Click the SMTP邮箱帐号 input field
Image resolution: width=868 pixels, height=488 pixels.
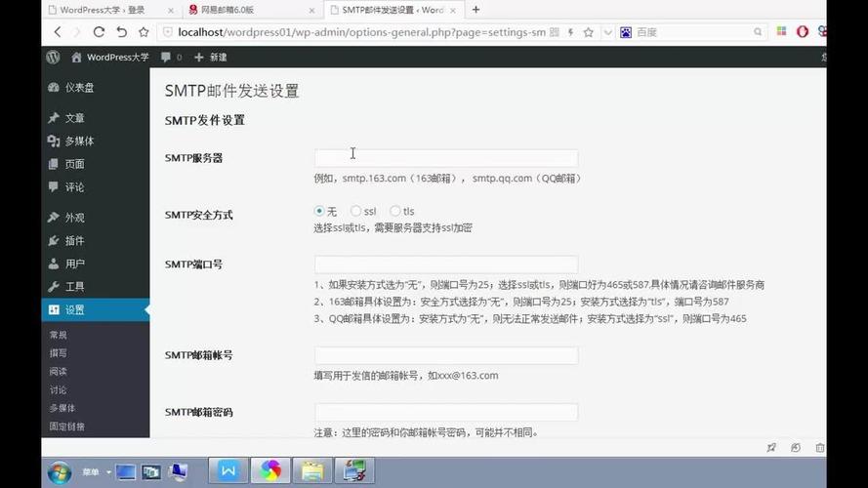click(446, 355)
